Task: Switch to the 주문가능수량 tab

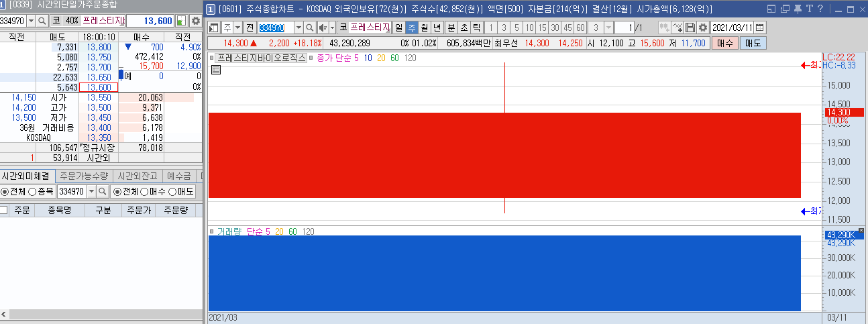Action: (83, 176)
